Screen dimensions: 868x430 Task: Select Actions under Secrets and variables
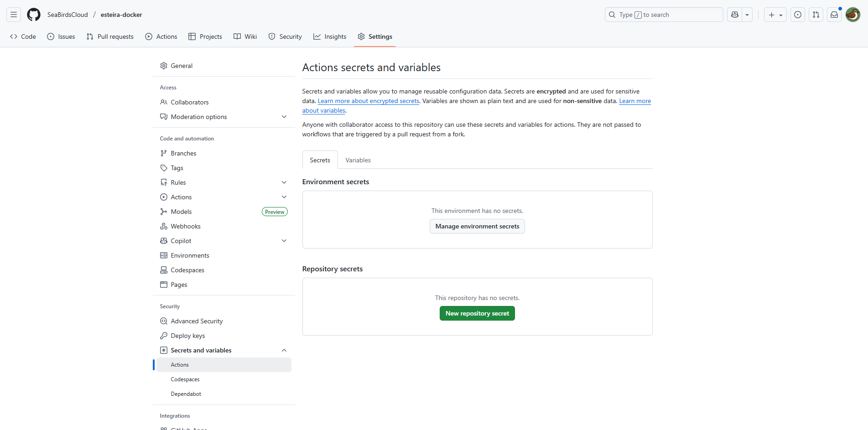(x=223, y=365)
